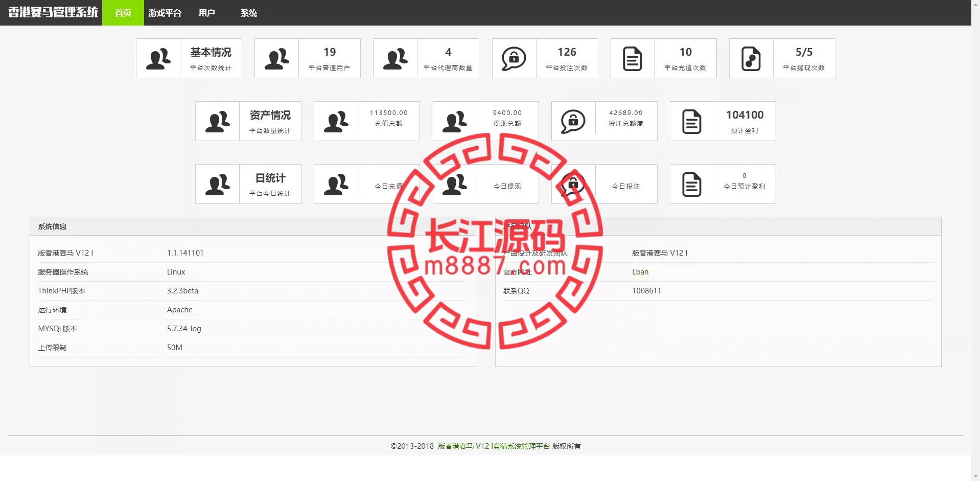The height and width of the screenshot is (481, 980).
Task: Open the 用户 menu
Action: click(x=207, y=13)
